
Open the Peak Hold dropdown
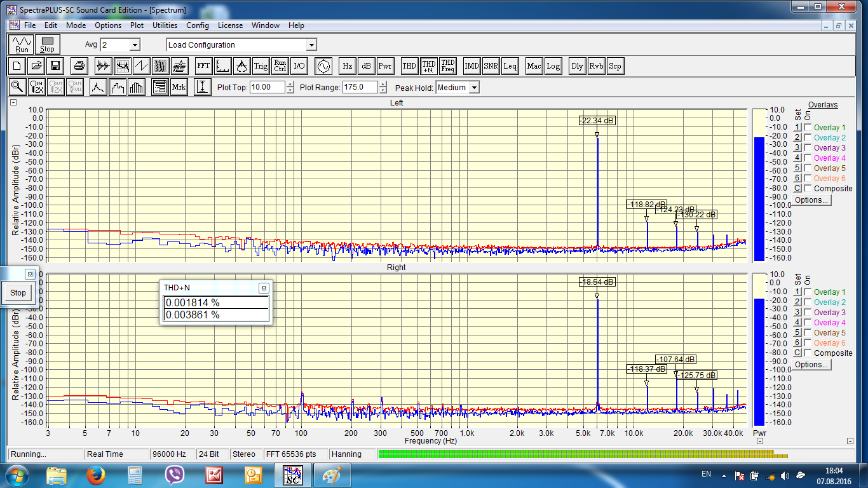(x=474, y=88)
